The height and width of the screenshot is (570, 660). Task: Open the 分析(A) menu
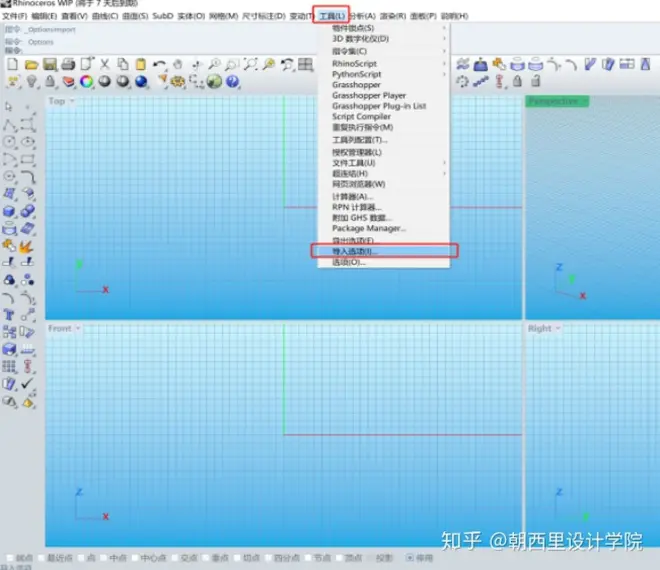362,16
